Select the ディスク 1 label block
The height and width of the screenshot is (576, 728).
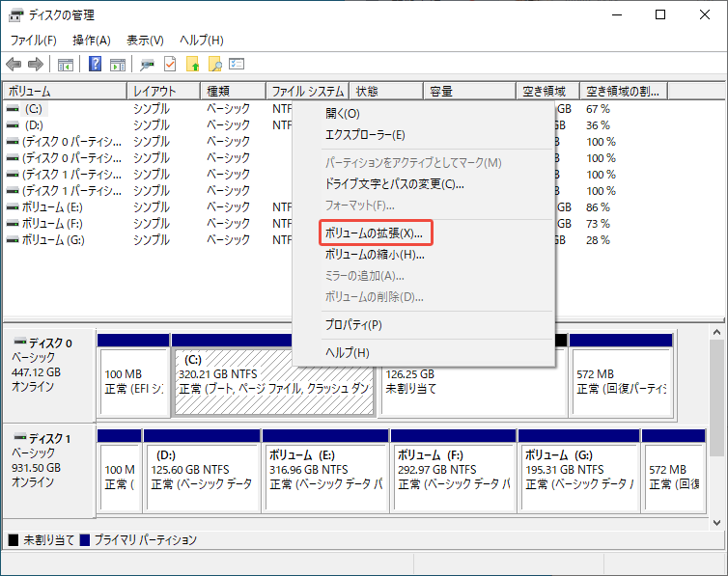point(48,470)
